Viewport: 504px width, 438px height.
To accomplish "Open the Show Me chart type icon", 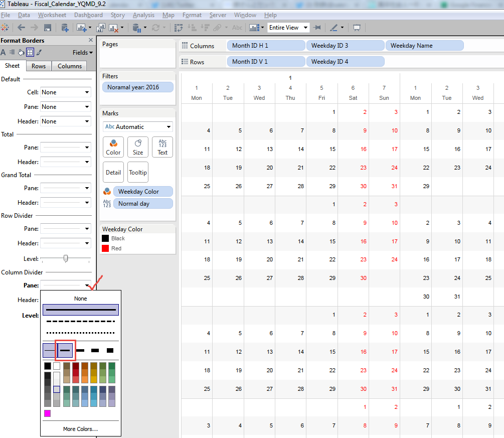I will (254, 28).
